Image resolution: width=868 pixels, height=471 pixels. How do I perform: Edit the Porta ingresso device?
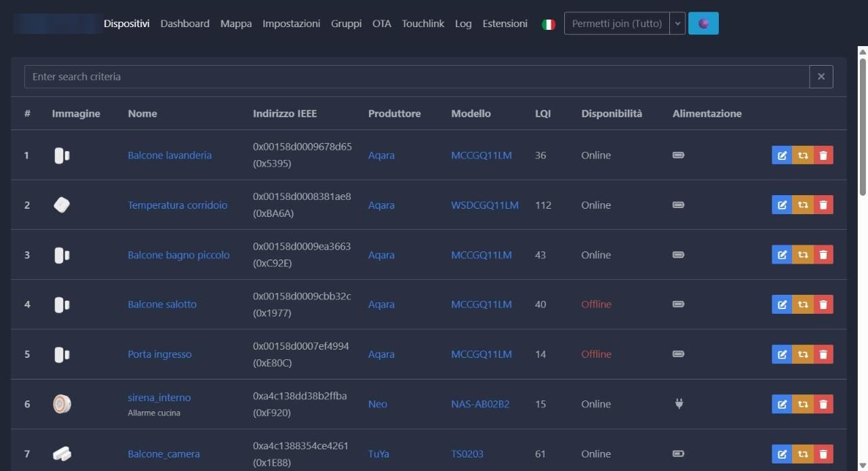coord(782,354)
